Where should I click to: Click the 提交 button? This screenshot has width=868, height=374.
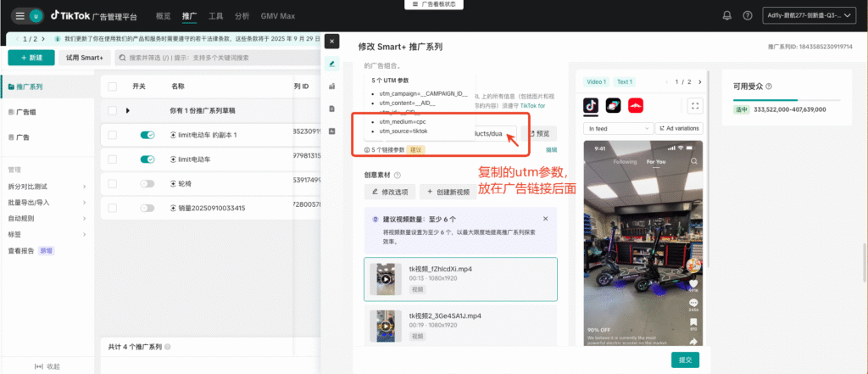[x=685, y=360]
